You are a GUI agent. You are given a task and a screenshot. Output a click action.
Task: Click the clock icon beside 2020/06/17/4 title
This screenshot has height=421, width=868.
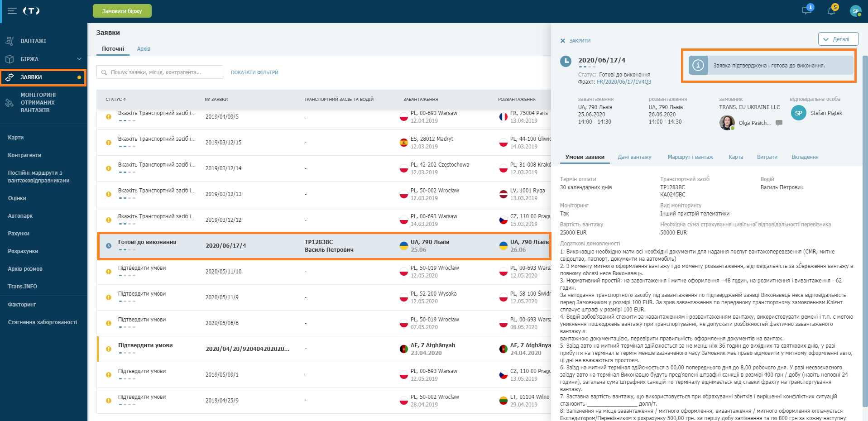[x=566, y=61]
